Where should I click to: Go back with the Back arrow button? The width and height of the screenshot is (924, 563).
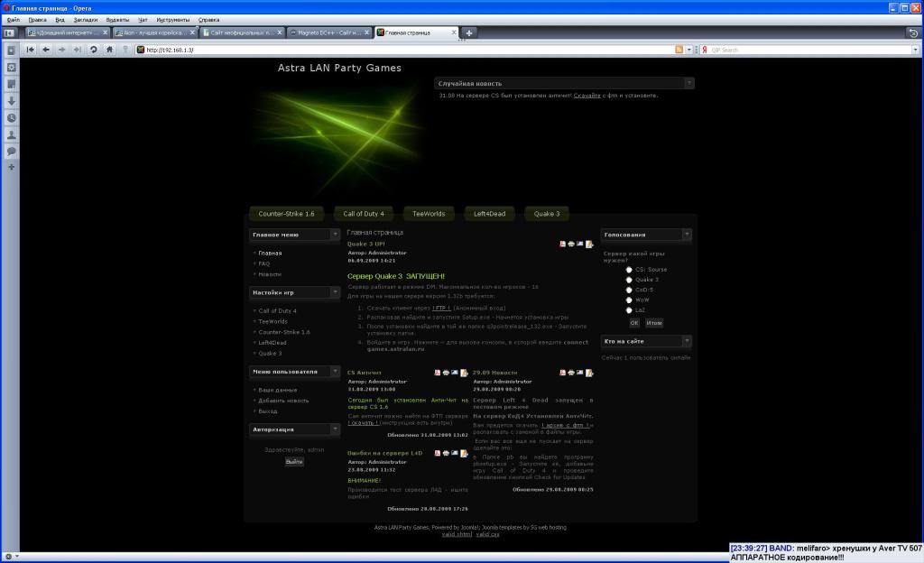46,50
